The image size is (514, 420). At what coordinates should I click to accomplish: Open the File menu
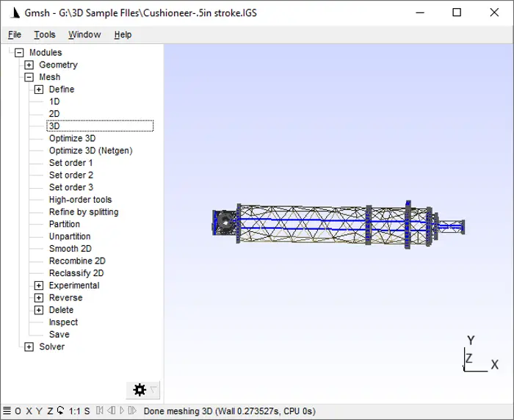[x=15, y=35]
